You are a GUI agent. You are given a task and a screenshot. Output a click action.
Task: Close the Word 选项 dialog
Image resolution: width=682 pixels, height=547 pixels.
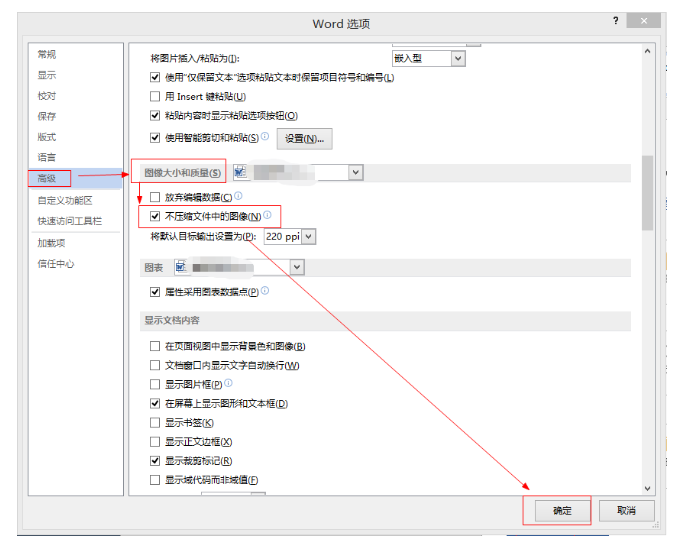coord(644,20)
